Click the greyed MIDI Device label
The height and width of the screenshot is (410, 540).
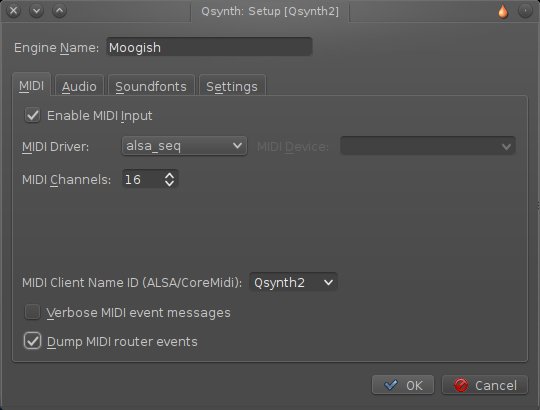[293, 147]
